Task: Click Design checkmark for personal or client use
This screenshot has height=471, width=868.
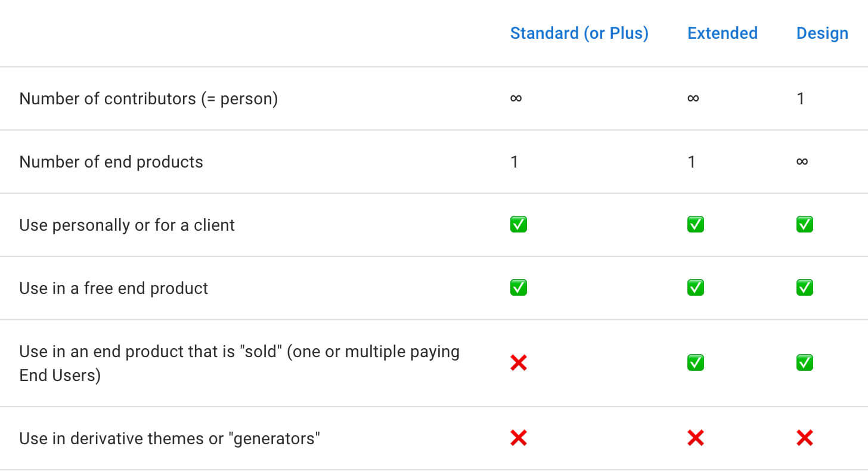Action: pos(805,225)
